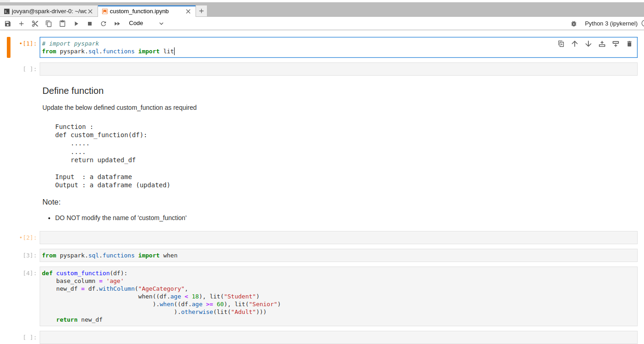Click the 'return updated_df' line in markdown
The image size is (644, 344).
point(103,160)
